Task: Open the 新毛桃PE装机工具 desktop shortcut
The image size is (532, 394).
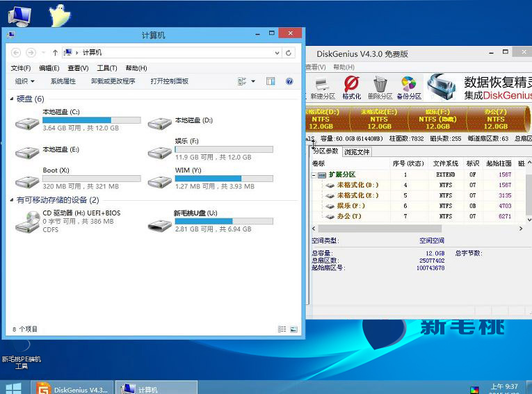Action: (x=21, y=354)
